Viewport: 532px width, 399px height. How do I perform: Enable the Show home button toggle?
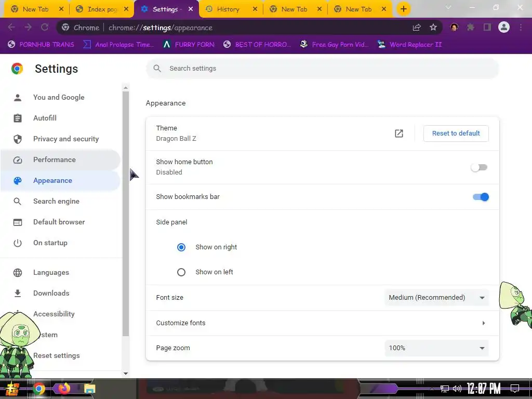(479, 167)
